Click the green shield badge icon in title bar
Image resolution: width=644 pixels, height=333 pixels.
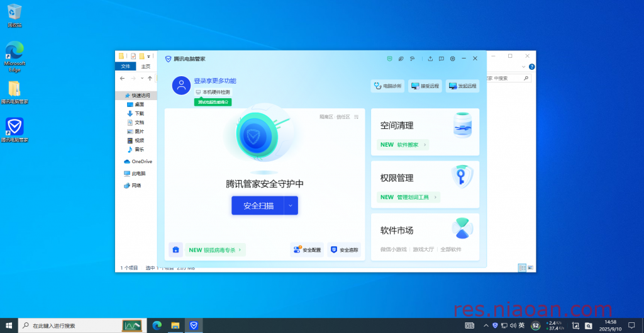pyautogui.click(x=389, y=59)
